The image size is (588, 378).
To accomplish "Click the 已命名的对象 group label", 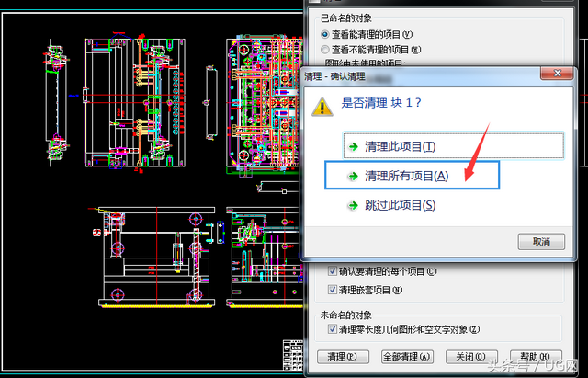I will coord(346,18).
